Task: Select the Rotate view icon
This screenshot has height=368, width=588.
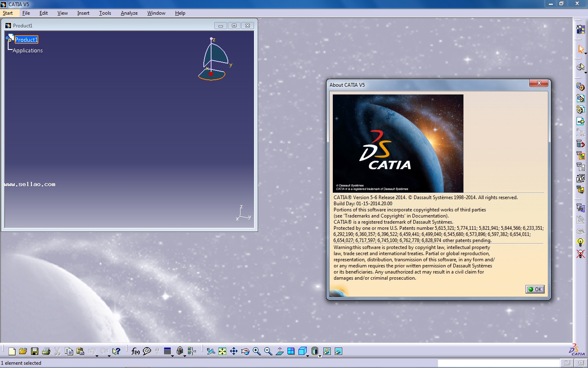Action: point(245,351)
